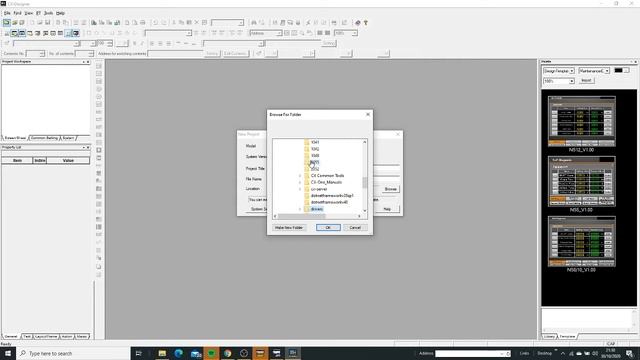The image size is (640, 360).
Task: Click Browse button in New Project dialog
Action: click(391, 189)
